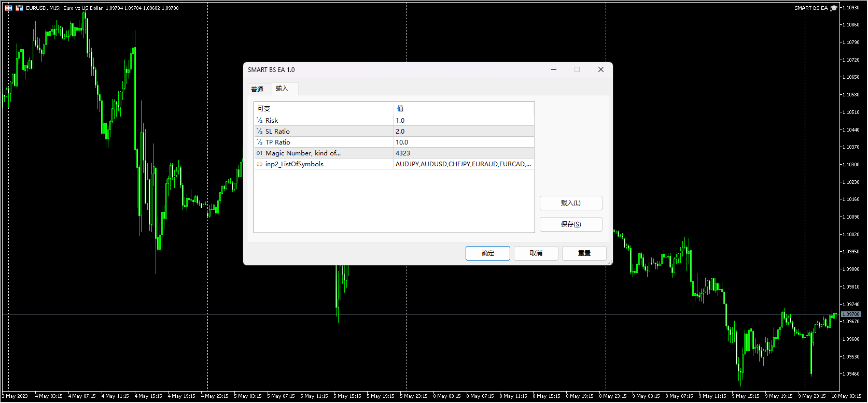Image resolution: width=868 pixels, height=403 pixels.
Task: Click the 1.09460 price axis label
Action: [851, 373]
